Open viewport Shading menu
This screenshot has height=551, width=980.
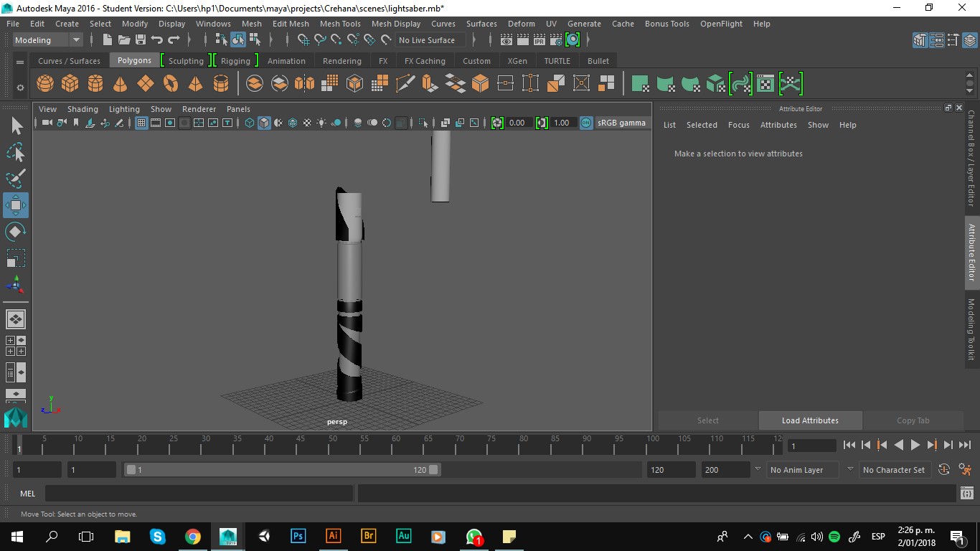pyautogui.click(x=83, y=109)
